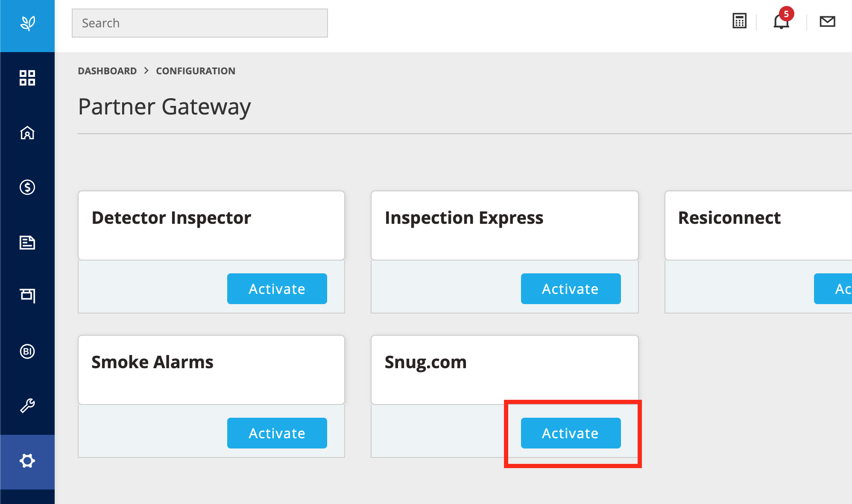The image size is (852, 504).
Task: Open the sign board sidebar icon
Action: (x=27, y=295)
